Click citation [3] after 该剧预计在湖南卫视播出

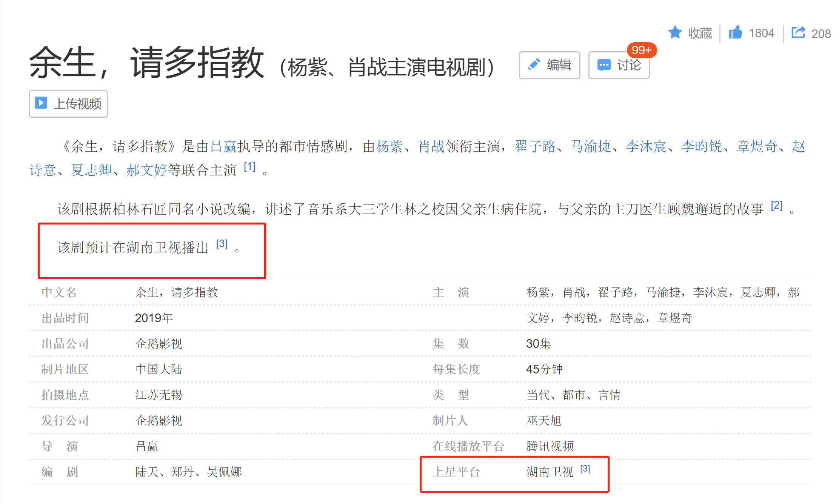222,244
